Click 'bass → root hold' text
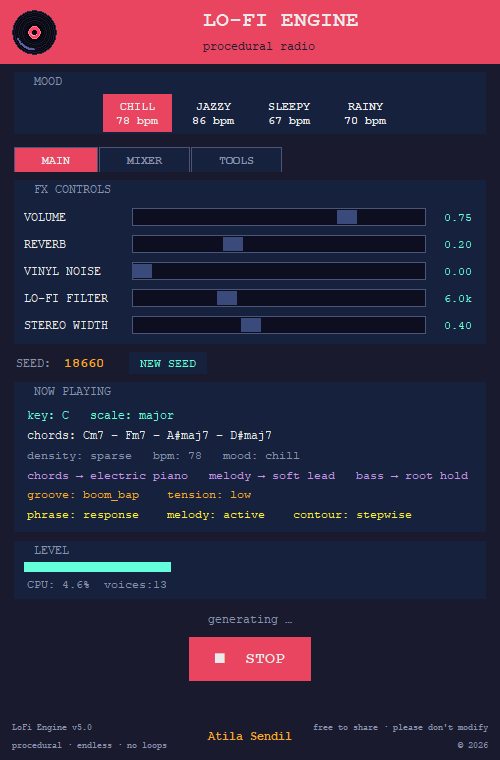Screen dimensions: 500x760 [x=412, y=476]
